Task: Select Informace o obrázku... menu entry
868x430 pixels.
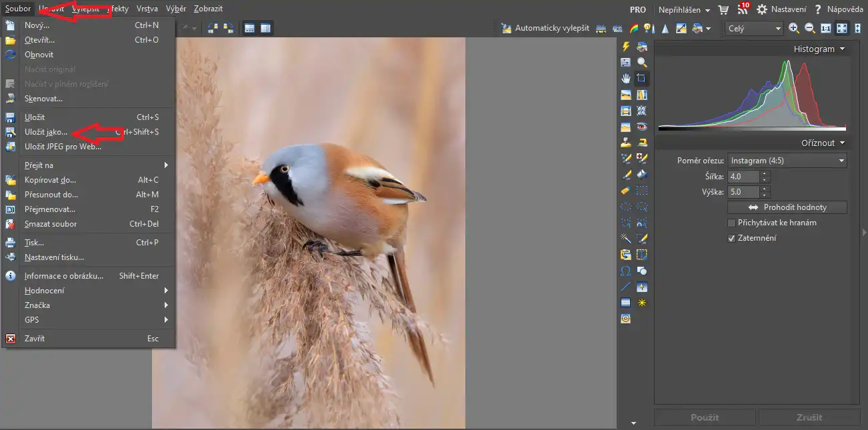Action: (x=64, y=276)
